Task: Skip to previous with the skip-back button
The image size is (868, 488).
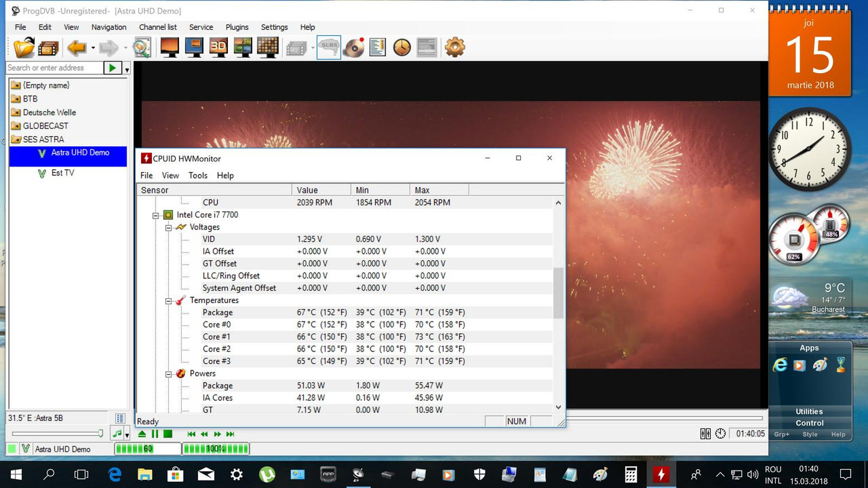Action: (191, 434)
